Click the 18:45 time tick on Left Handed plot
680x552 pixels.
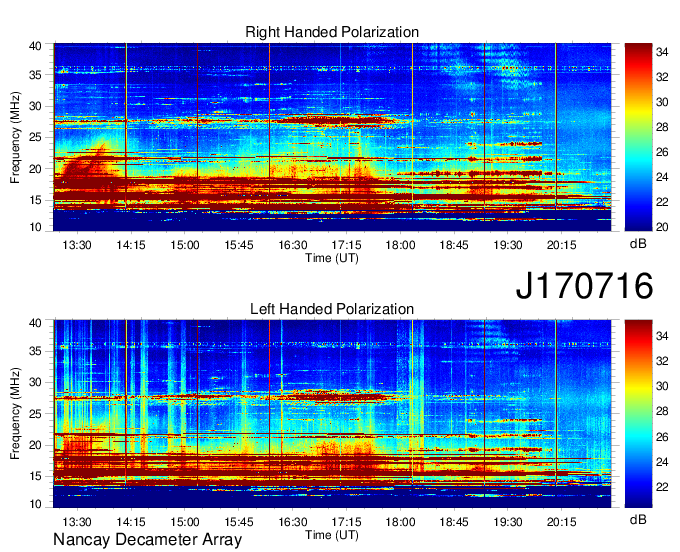coord(454,521)
